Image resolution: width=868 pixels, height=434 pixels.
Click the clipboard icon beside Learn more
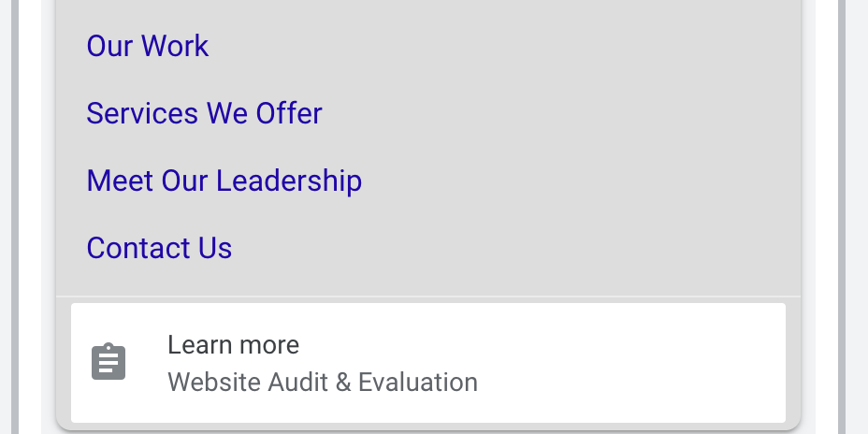tap(108, 362)
